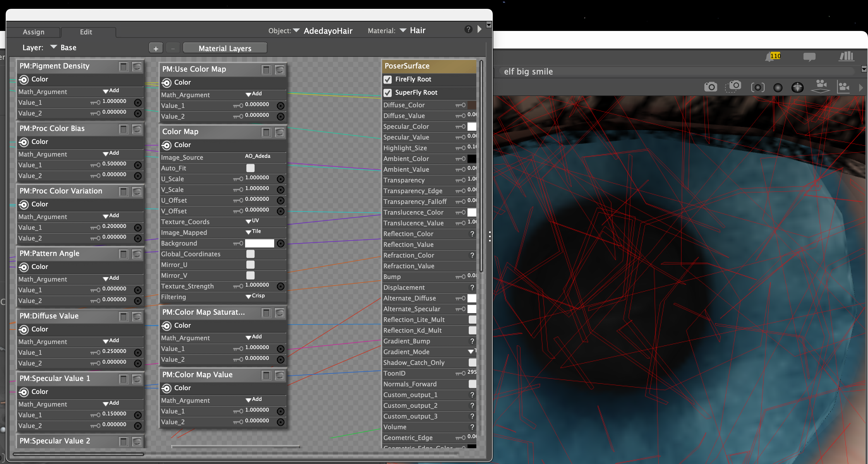Click the viewfinder preview render icon

point(757,87)
